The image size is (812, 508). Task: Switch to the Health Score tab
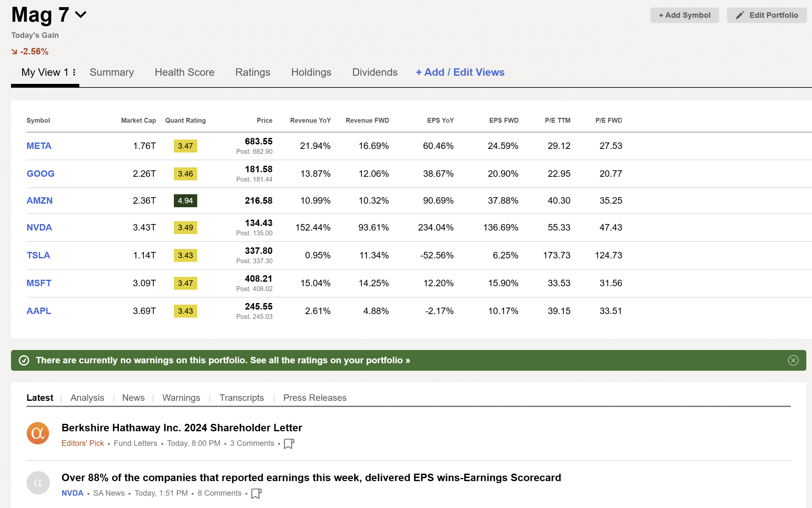click(x=185, y=72)
